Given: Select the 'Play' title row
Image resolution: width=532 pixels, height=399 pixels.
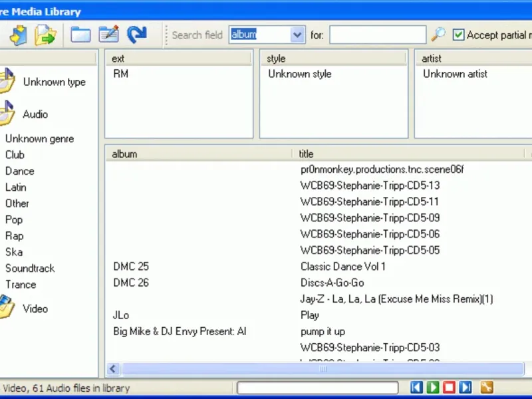Looking at the screenshot, I should [x=309, y=315].
